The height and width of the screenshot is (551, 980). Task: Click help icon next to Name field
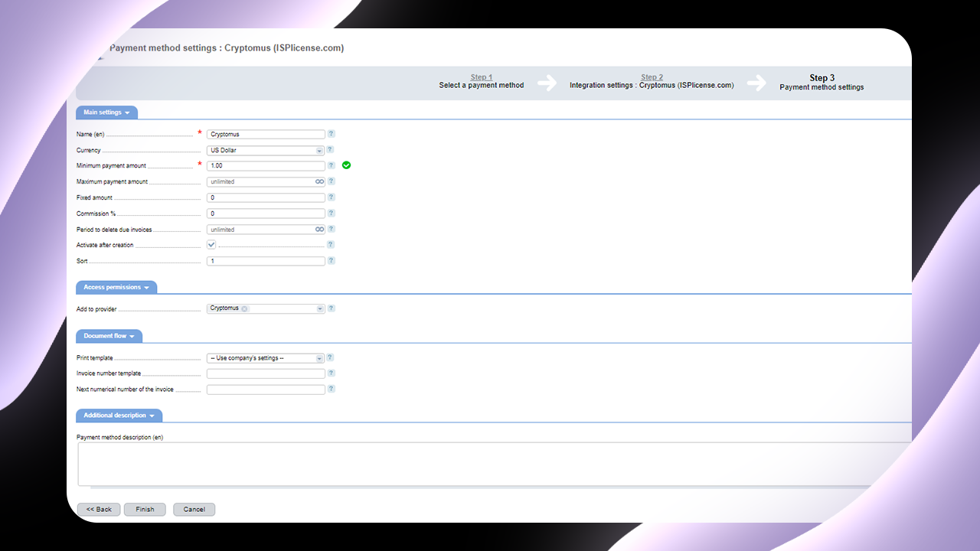[x=332, y=134]
